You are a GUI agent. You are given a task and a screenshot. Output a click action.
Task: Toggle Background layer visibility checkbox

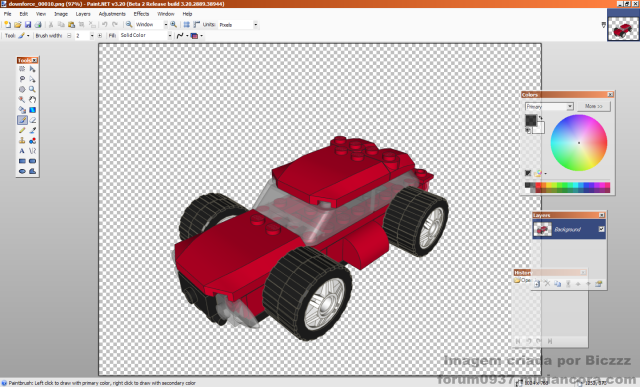[601, 229]
